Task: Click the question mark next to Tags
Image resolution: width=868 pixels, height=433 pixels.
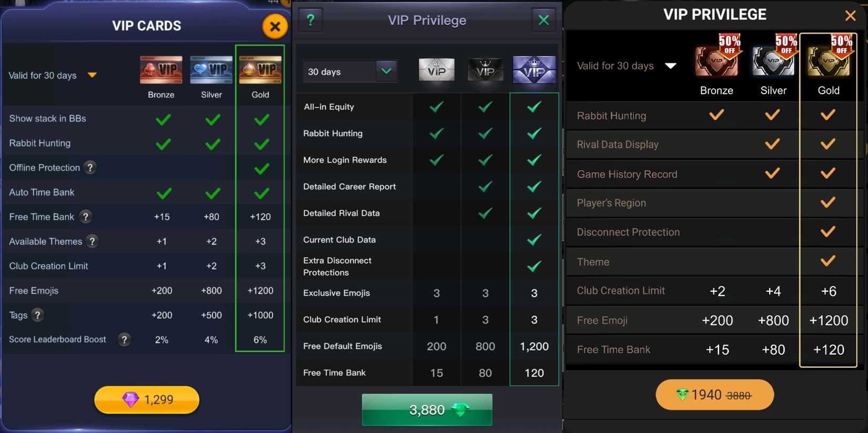Action: [x=37, y=315]
